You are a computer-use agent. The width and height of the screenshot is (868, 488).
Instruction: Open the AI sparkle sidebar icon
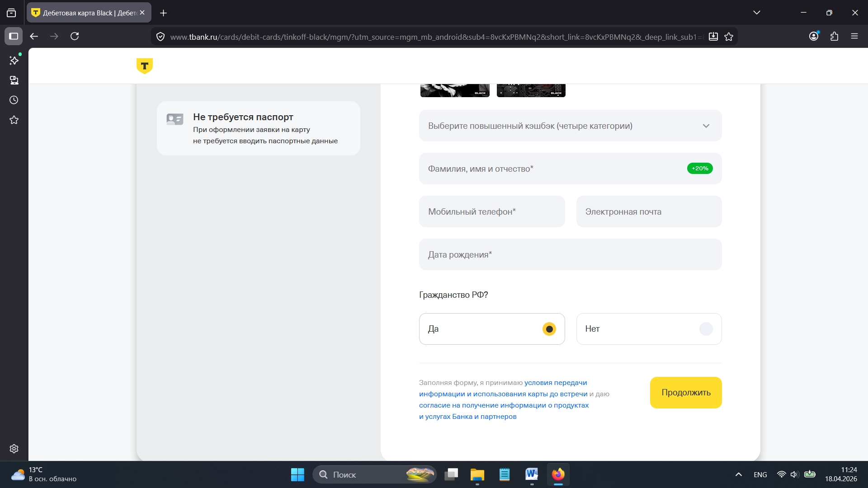click(14, 60)
